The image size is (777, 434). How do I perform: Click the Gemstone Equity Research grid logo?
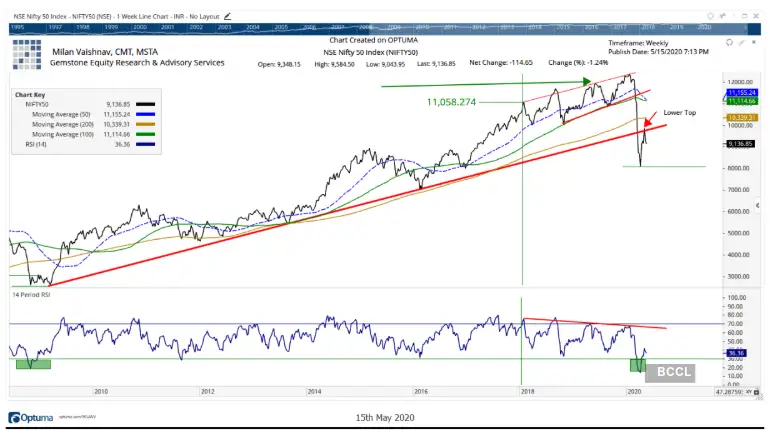(x=29, y=55)
